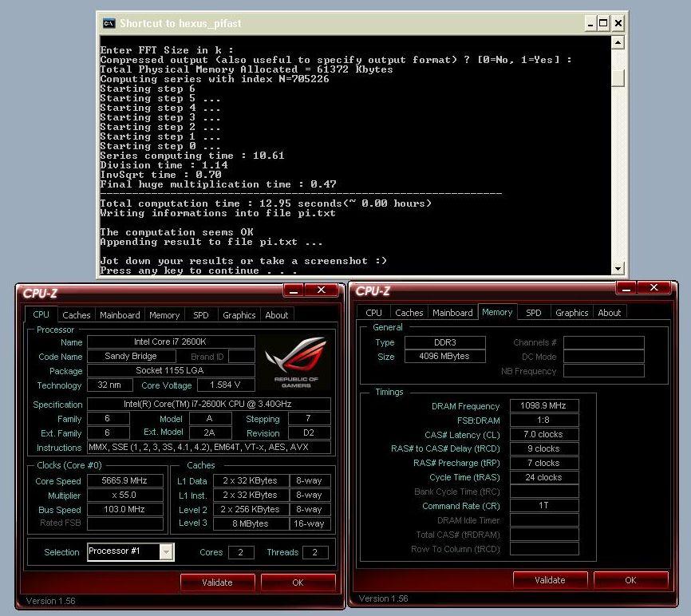Screen dimensions: 691x616
Task: Open Caches tab in right CPU-Z window
Action: click(409, 313)
